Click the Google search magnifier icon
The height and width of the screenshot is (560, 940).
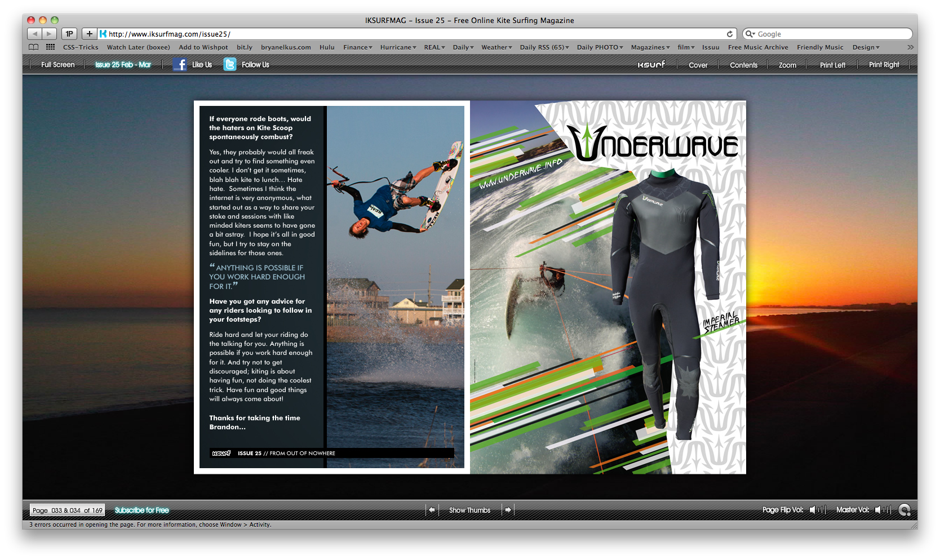click(x=750, y=34)
